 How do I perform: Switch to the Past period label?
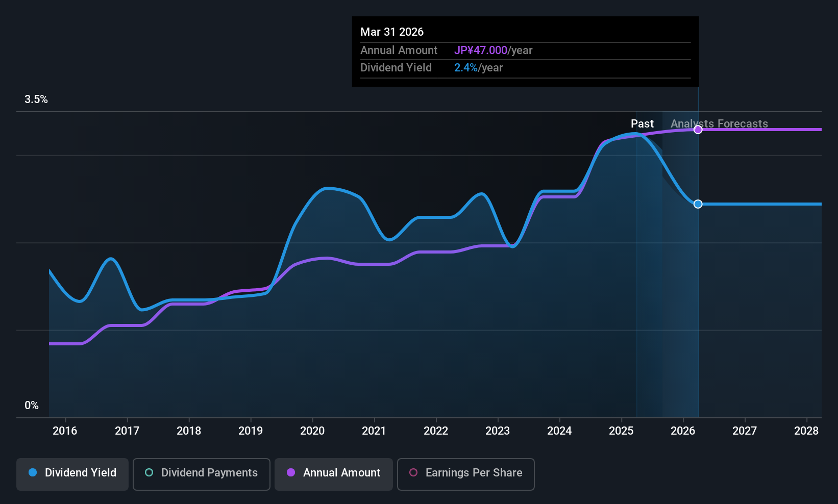coord(642,123)
